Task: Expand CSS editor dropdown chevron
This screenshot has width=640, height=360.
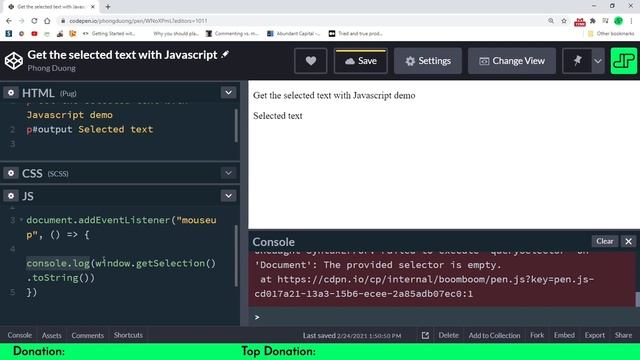Action: (229, 173)
